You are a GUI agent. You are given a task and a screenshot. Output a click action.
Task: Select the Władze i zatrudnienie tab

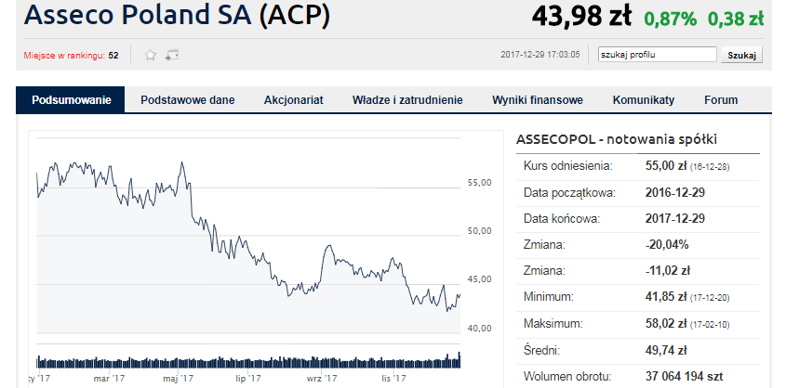click(x=407, y=100)
